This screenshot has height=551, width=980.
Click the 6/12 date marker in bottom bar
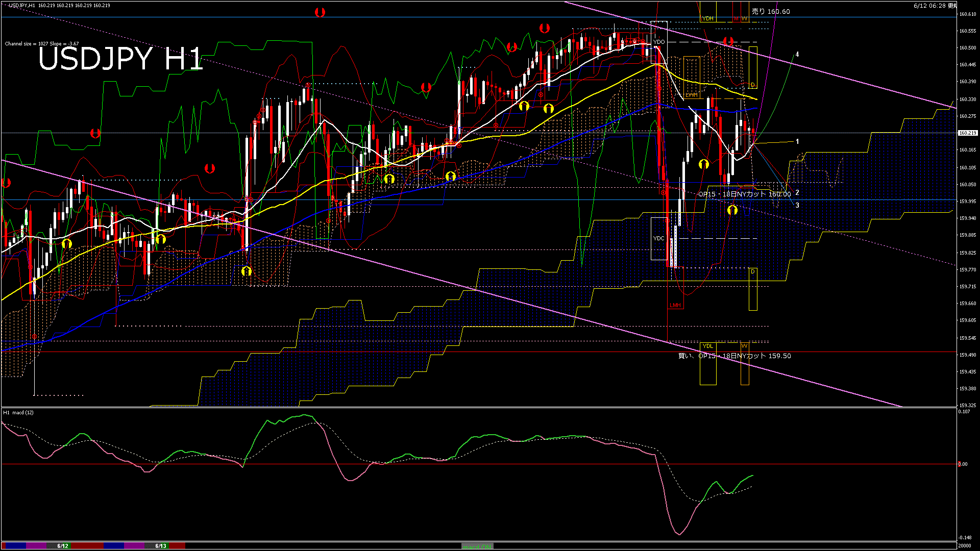coord(63,546)
